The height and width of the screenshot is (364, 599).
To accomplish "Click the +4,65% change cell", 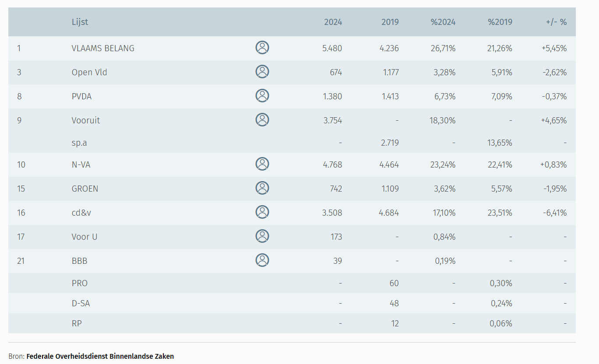I will [554, 121].
